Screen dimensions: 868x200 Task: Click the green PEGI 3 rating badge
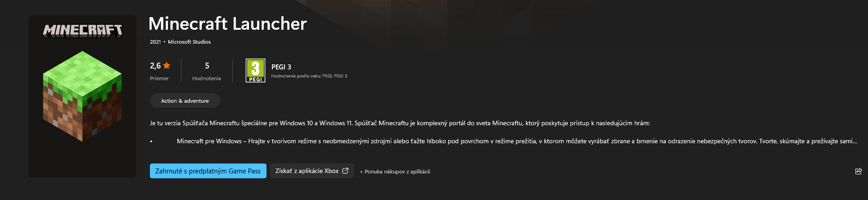tap(255, 71)
